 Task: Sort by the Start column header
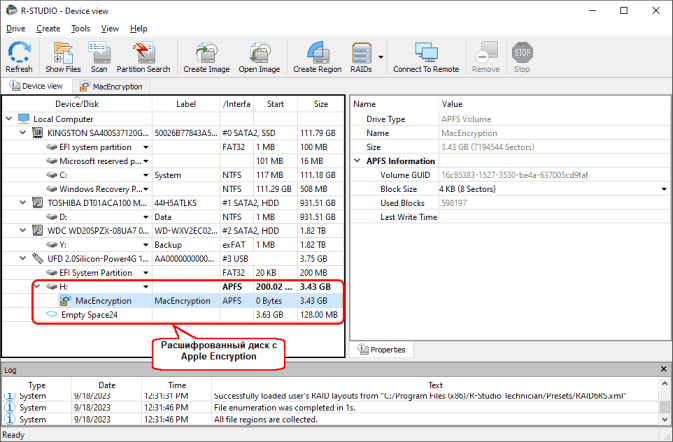(x=276, y=104)
